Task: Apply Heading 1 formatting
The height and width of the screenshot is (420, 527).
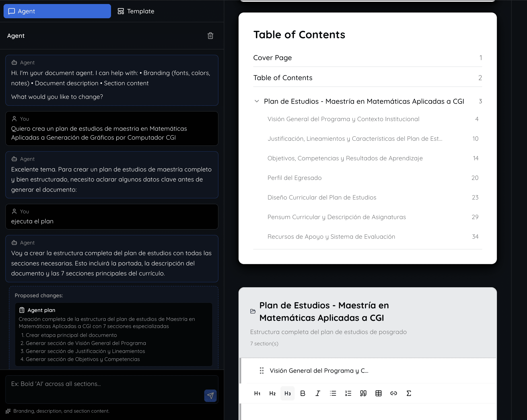Action: coord(257,393)
